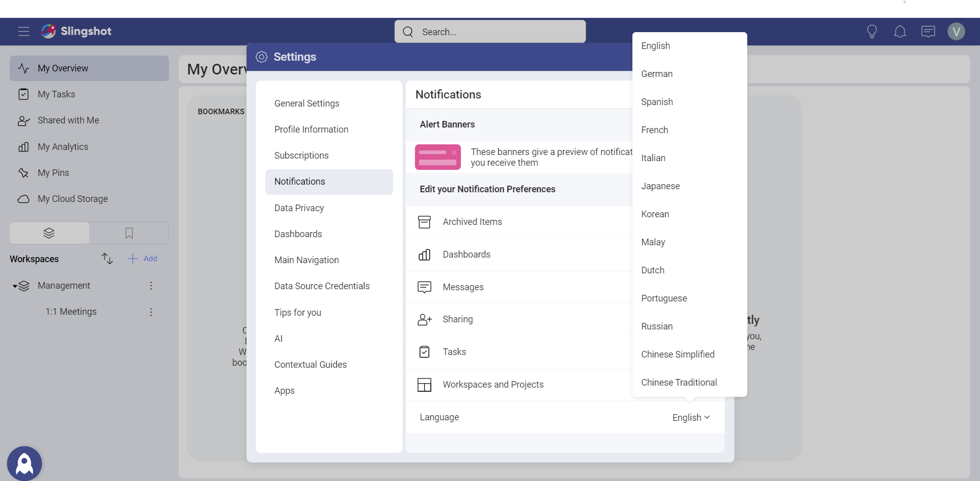Pick Chinese Simplified language

pos(690,355)
